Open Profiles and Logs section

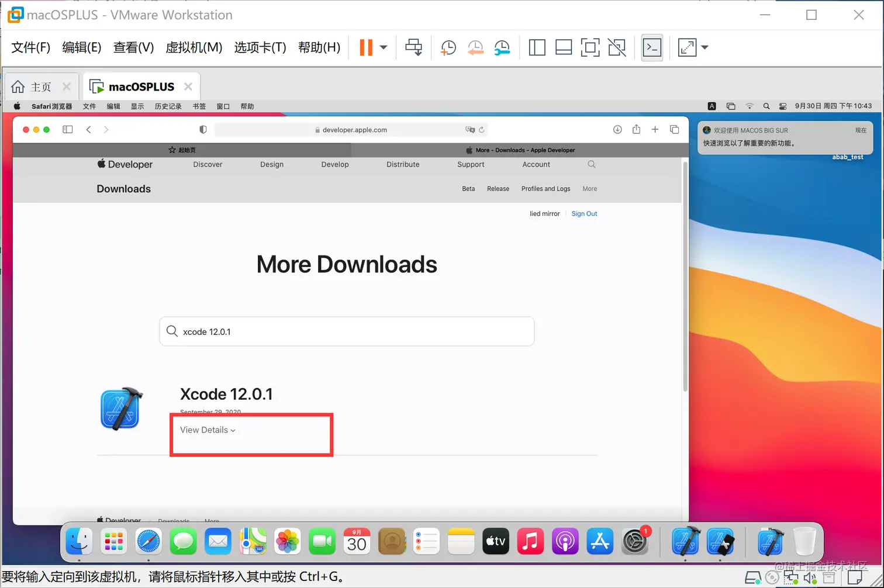click(545, 189)
